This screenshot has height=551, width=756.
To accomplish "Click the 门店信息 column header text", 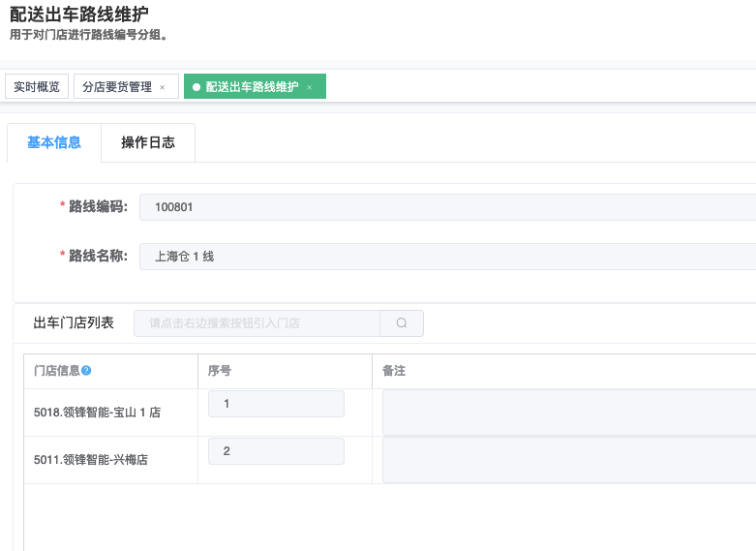I will coord(56,371).
